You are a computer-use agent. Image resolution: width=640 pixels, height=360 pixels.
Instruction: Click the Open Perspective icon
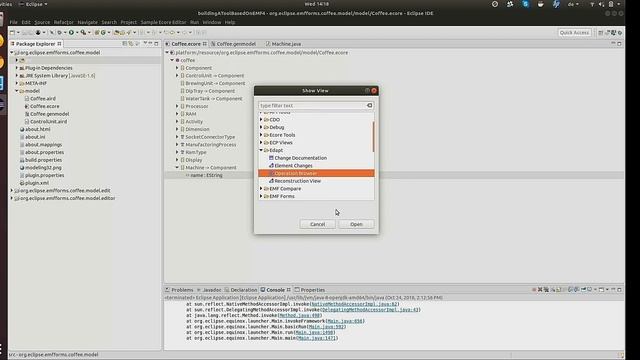[600, 32]
